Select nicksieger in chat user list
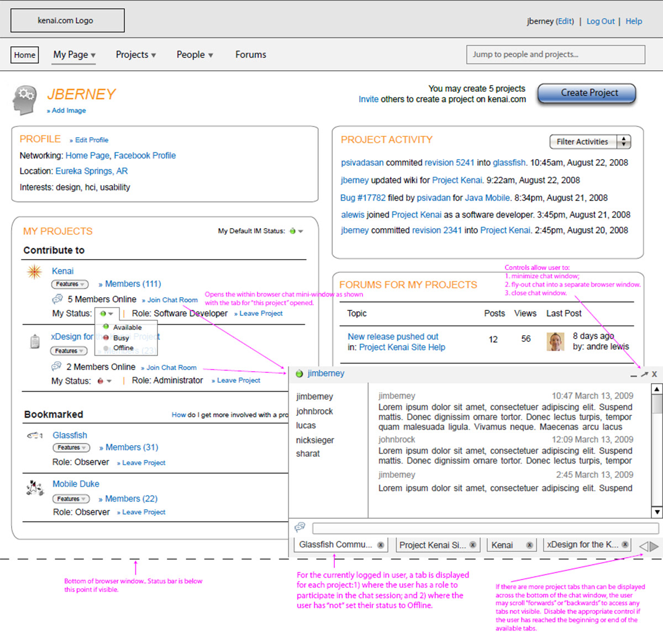The image size is (663, 644). (x=315, y=440)
